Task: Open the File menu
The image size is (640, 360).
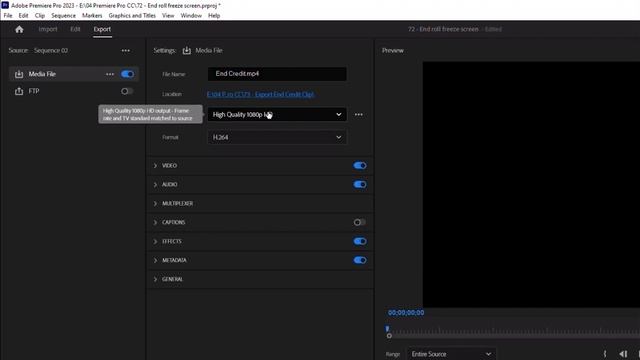Action: (8, 16)
